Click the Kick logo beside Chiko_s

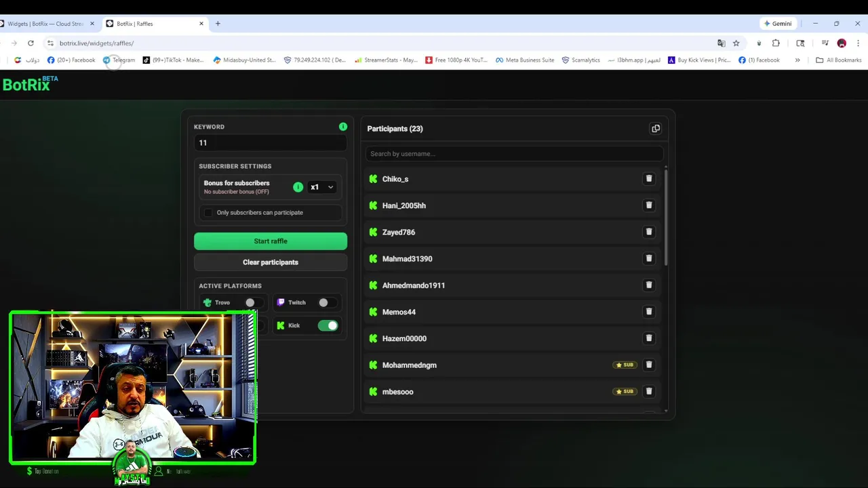(373, 179)
